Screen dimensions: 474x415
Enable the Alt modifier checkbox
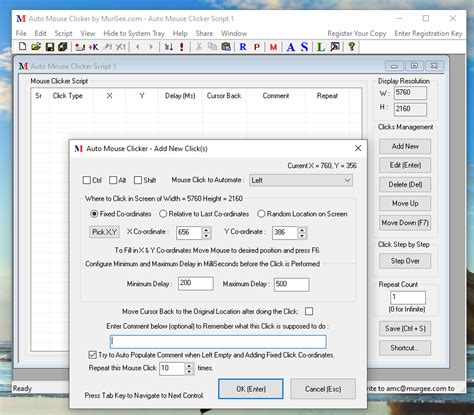point(113,180)
